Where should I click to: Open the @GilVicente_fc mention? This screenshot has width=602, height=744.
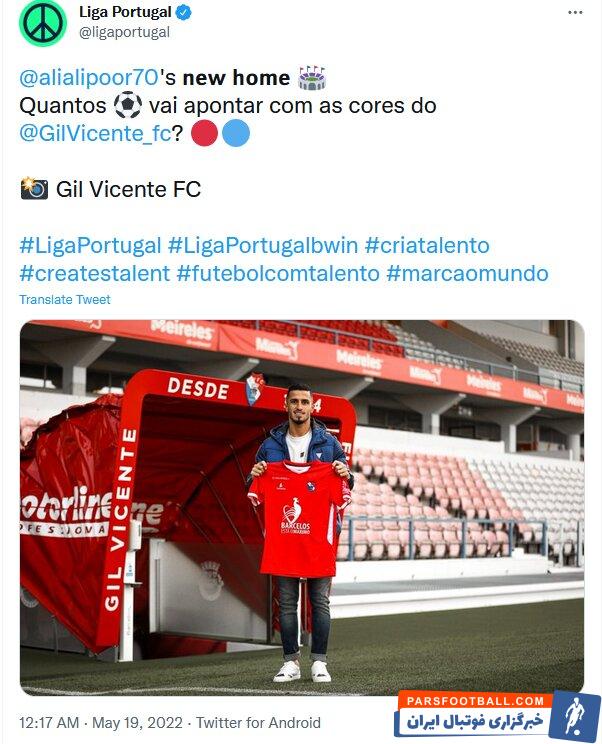pyautogui.click(x=95, y=133)
